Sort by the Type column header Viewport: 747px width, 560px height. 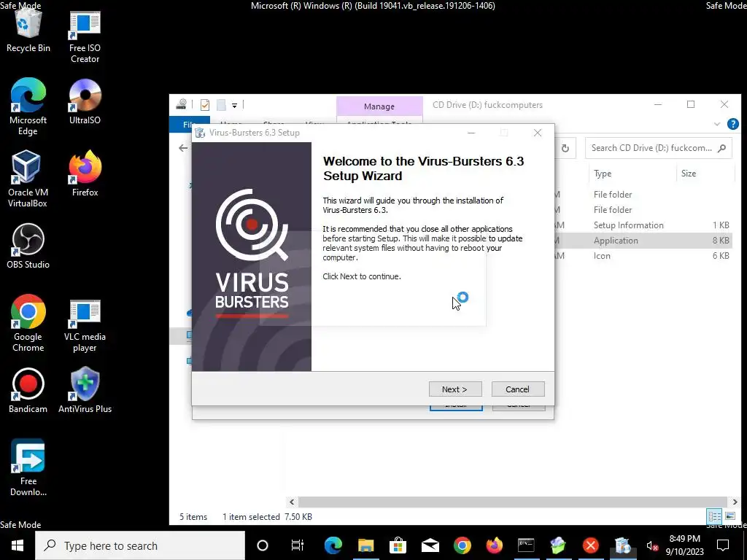point(603,174)
